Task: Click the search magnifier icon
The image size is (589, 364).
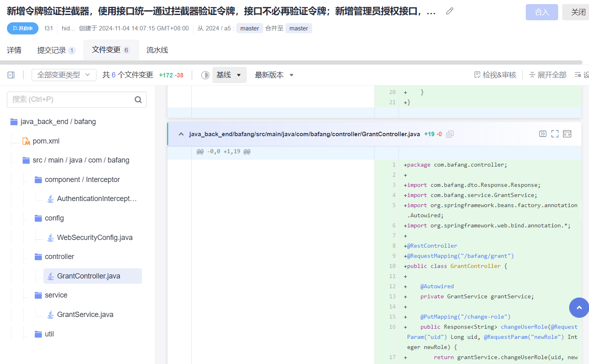Action: (x=138, y=100)
